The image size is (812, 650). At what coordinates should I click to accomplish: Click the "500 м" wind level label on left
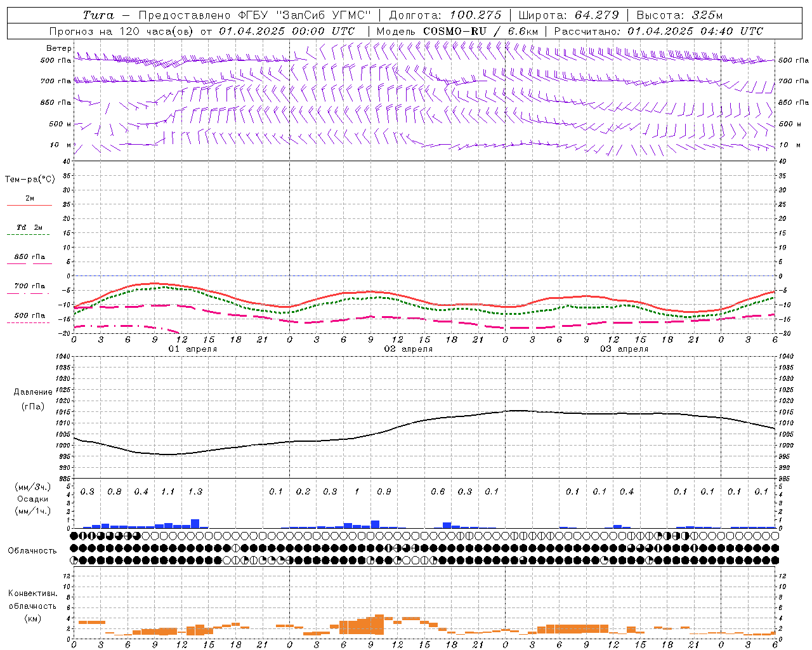60,124
